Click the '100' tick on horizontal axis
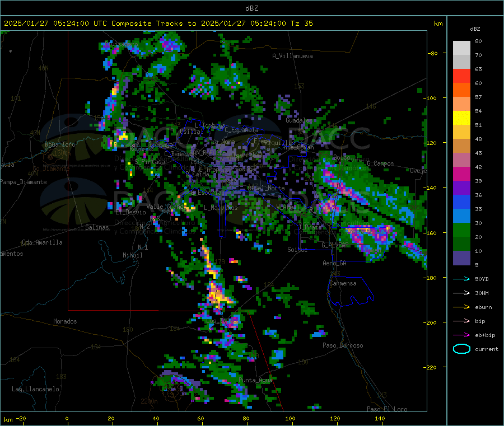This screenshot has height=426, width=504. (x=290, y=419)
